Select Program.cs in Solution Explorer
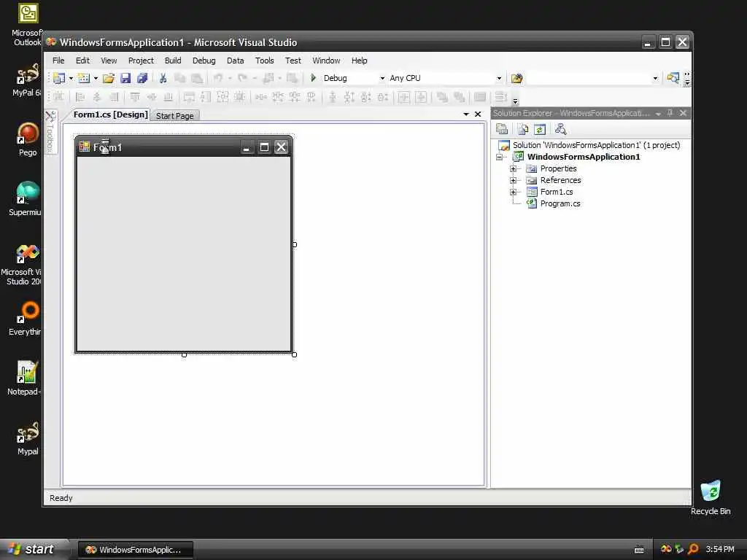Image resolution: width=747 pixels, height=560 pixels. [x=560, y=203]
